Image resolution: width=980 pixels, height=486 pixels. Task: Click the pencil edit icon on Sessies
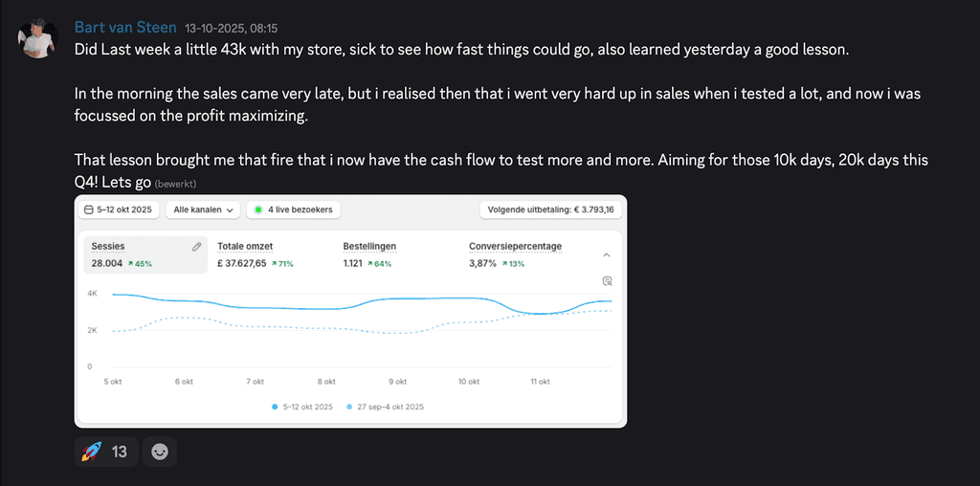(x=196, y=247)
